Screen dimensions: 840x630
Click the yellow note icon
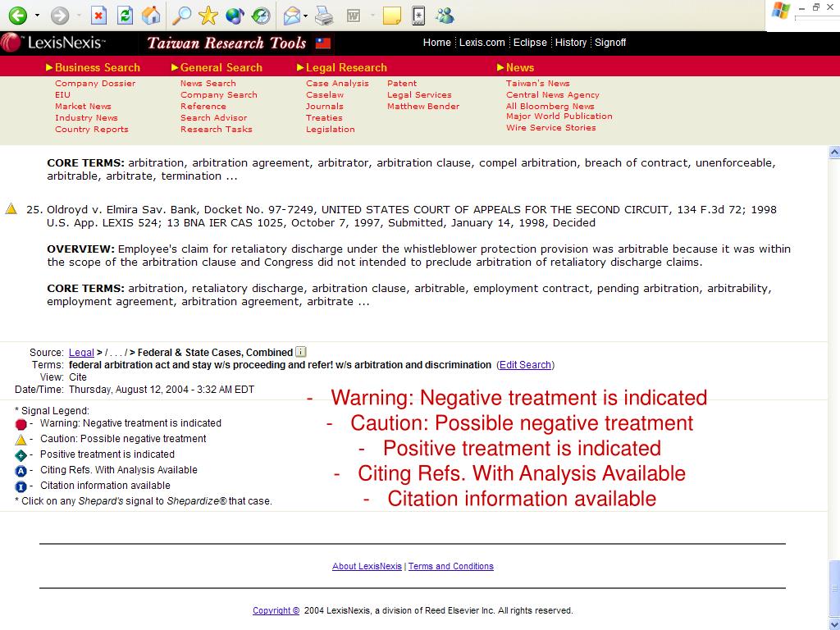point(392,15)
